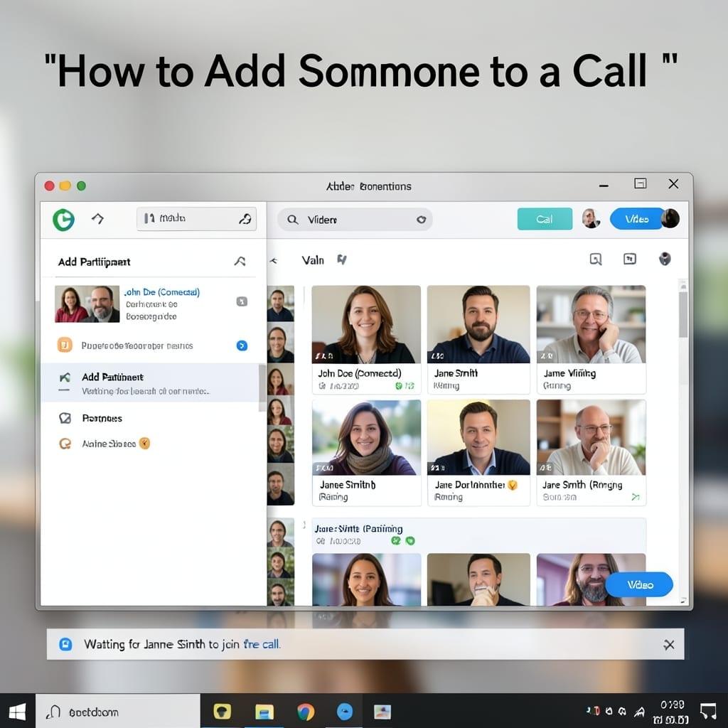The image size is (728, 728).
Task: Open Jane Smith video tile with bearded man
Action: [478, 340]
